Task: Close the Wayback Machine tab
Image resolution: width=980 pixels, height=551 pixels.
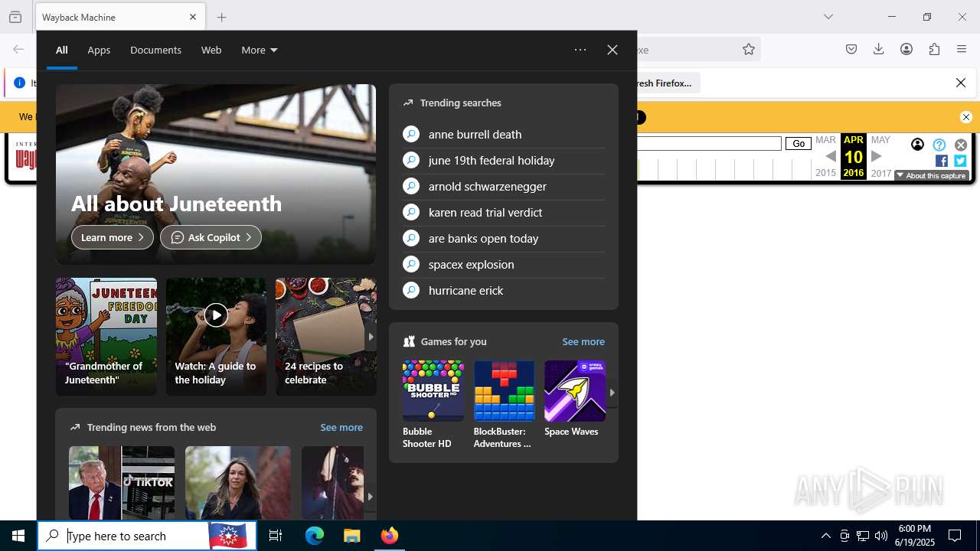Action: (x=193, y=17)
